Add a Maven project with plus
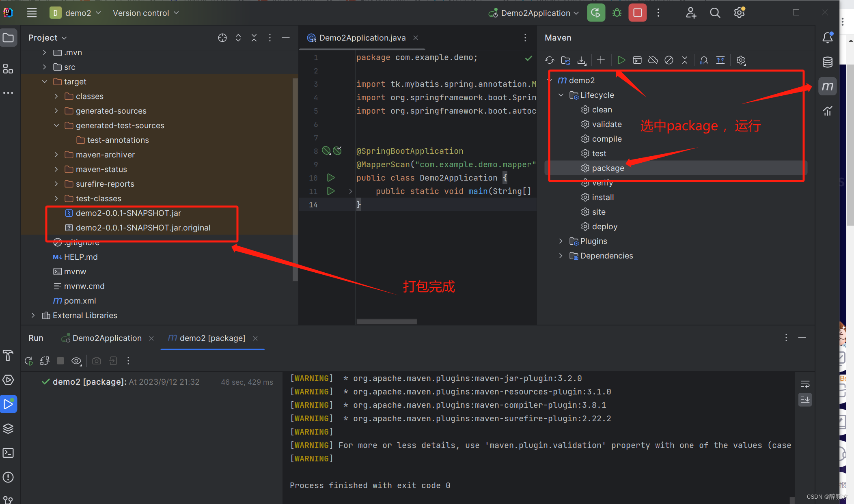Viewport: 854px width, 504px height. tap(601, 60)
